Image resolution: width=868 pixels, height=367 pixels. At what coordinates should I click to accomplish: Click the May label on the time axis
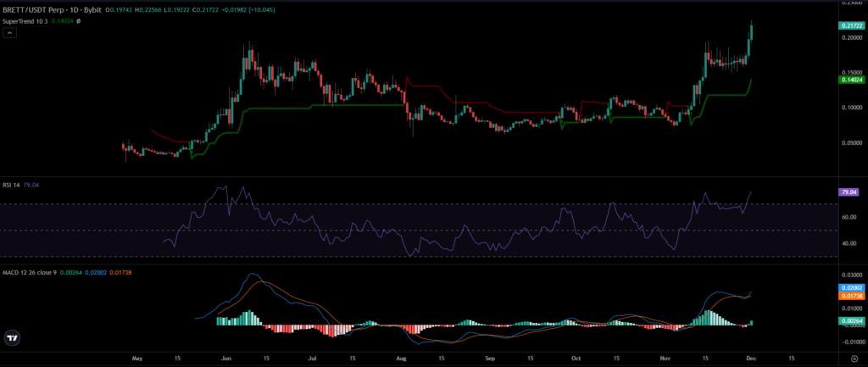138,359
